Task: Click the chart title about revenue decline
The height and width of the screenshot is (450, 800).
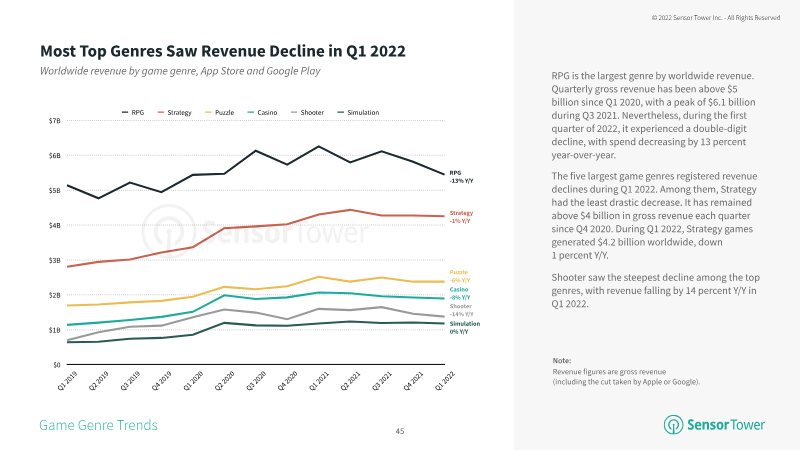Action: point(223,50)
